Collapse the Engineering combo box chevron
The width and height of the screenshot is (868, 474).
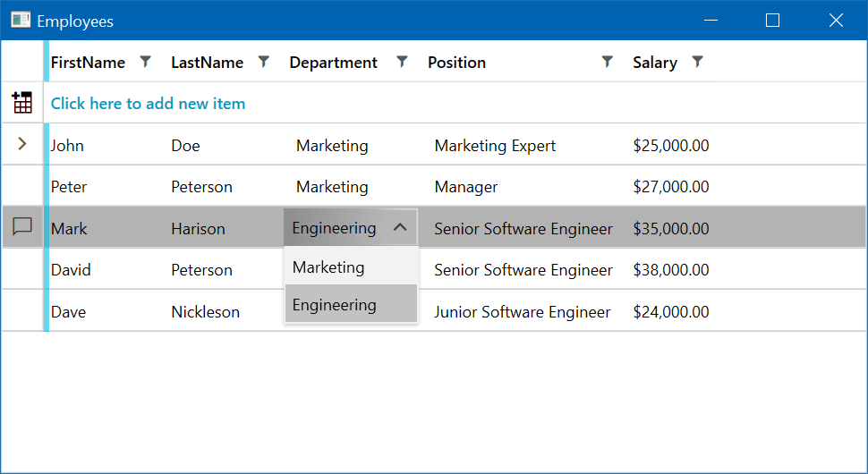tap(400, 227)
